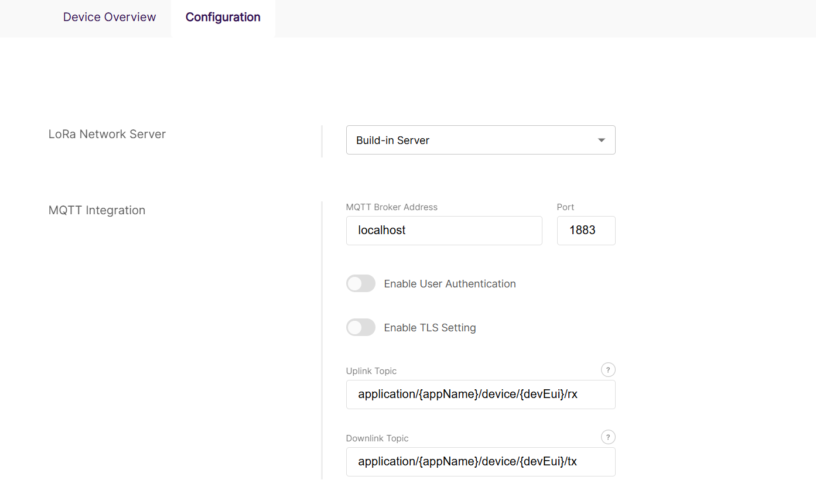Place cursor in Uplink Topic input
The image size is (816, 504).
point(480,395)
